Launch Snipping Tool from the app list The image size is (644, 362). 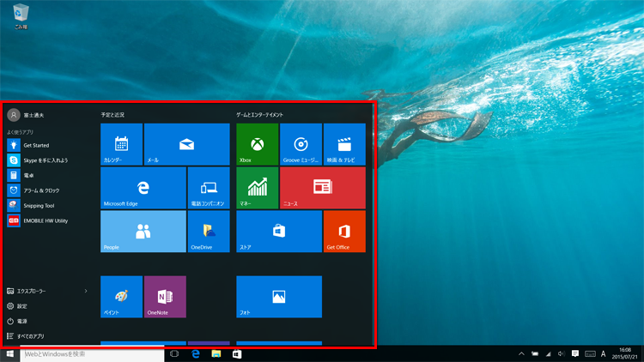[x=39, y=206]
